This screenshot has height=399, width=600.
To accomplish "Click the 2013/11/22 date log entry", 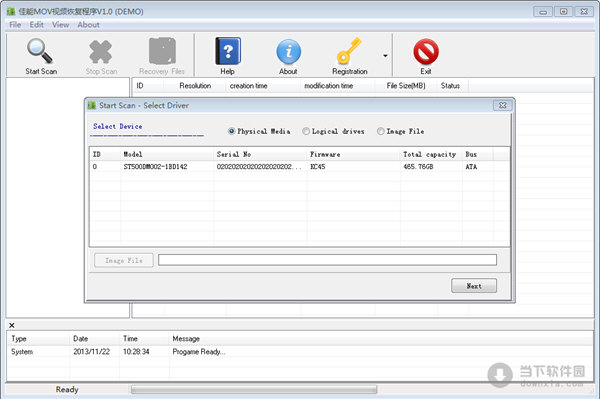I will [91, 352].
